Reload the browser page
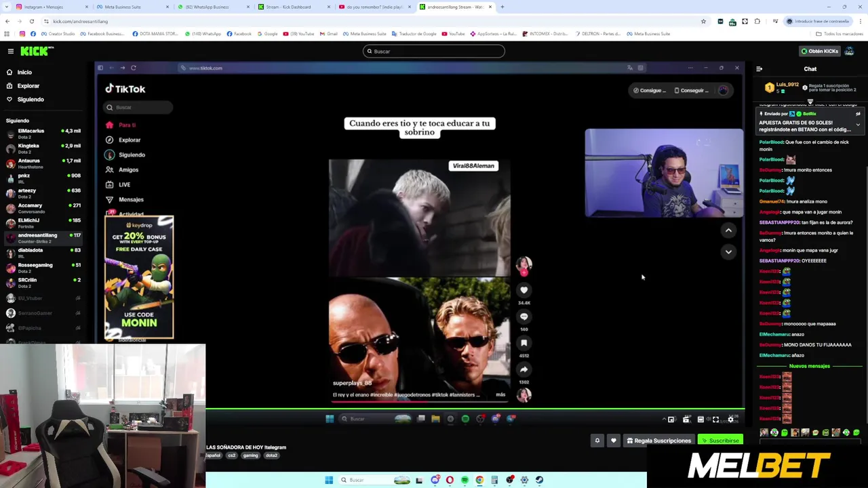 (31, 21)
